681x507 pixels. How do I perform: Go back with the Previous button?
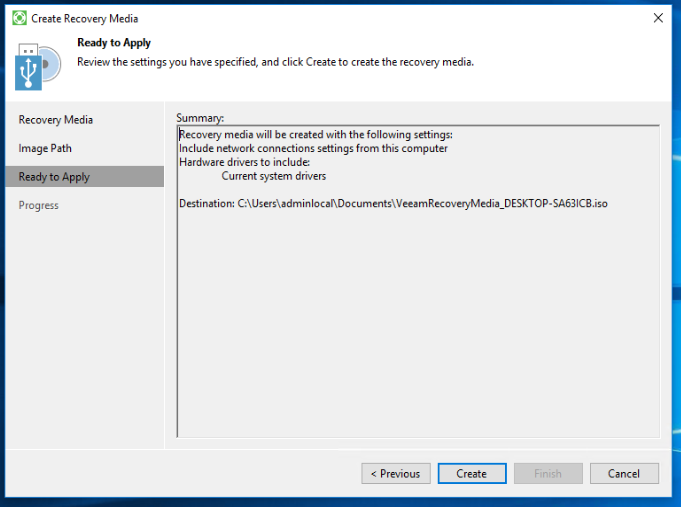[396, 473]
